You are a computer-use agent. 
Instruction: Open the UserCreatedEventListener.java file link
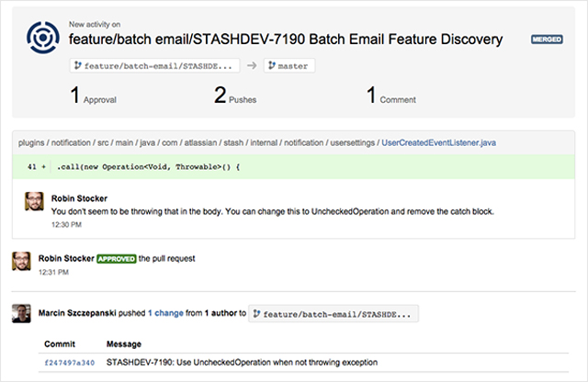[439, 143]
